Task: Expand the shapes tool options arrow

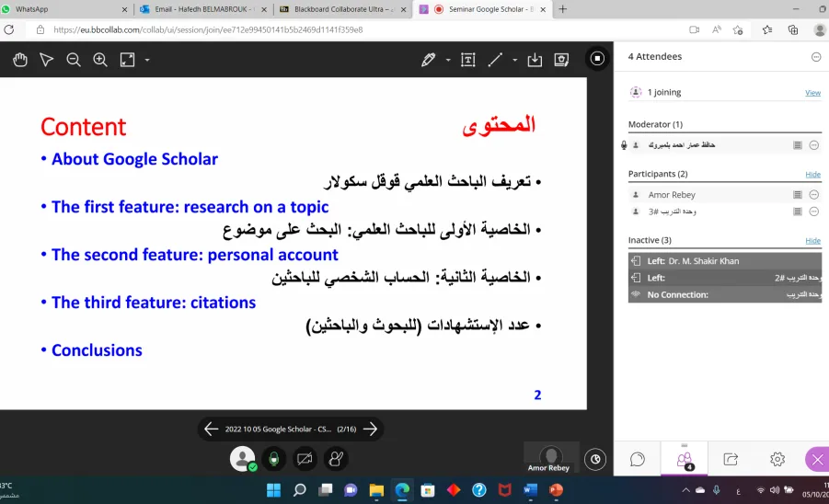Action: [514, 60]
